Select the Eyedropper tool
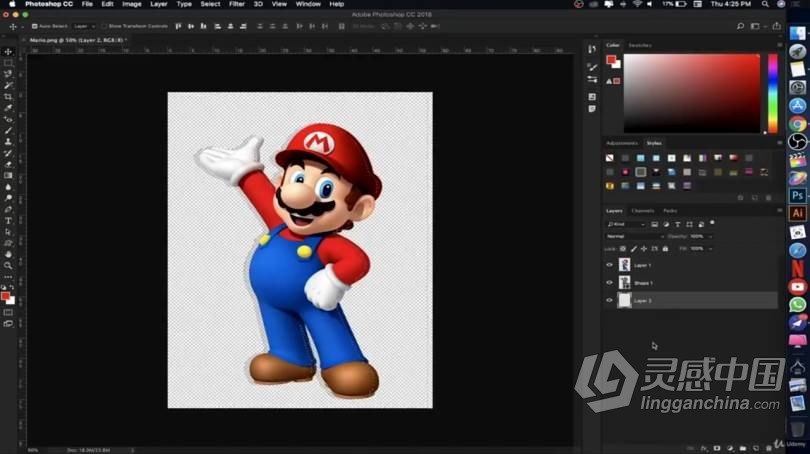 8,108
